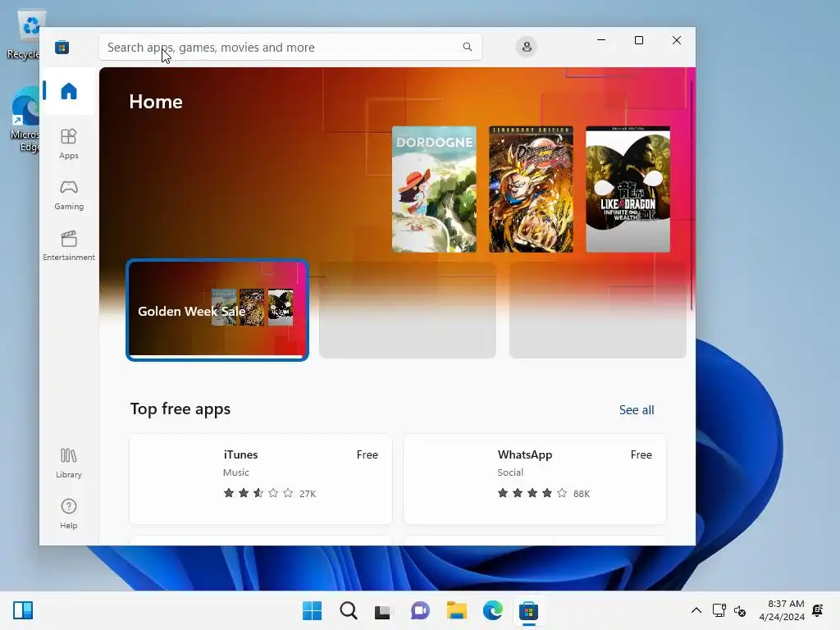This screenshot has height=630, width=840.
Task: Click the Free label on iTunes
Action: click(367, 454)
